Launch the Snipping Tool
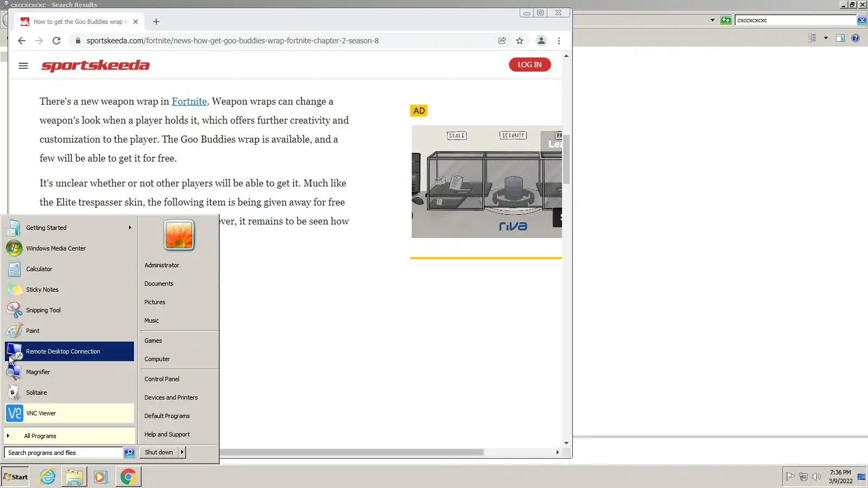 pos(69,310)
